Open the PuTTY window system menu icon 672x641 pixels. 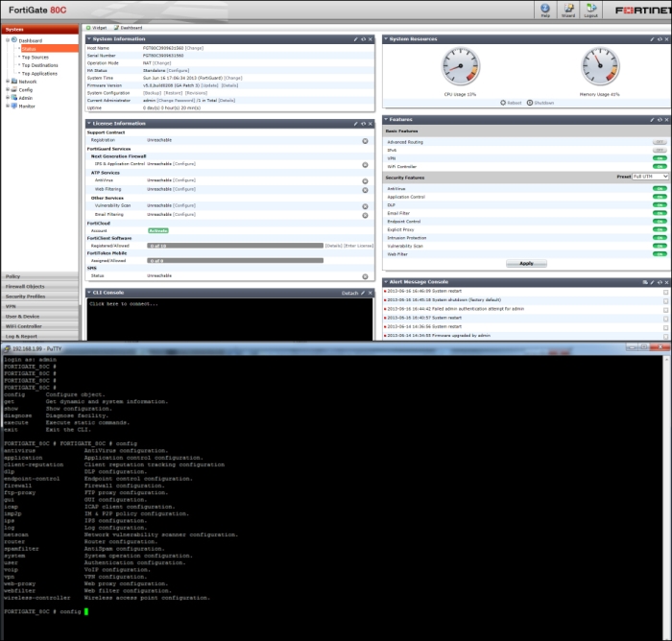pyautogui.click(x=7, y=348)
